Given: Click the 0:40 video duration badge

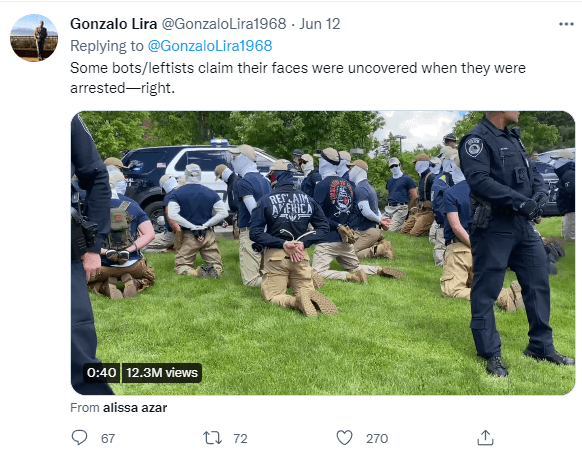Looking at the screenshot, I should [x=101, y=372].
